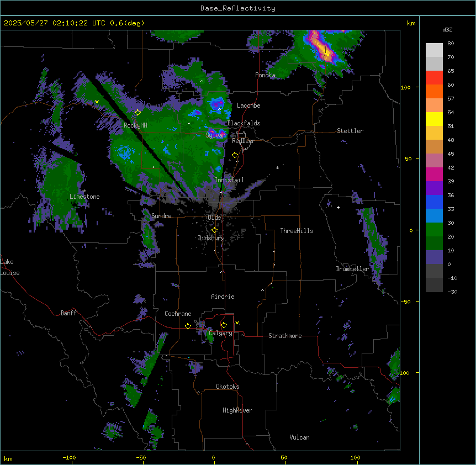The width and height of the screenshot is (476, 465).
Task: Select the Olds label
Action: 214,218
